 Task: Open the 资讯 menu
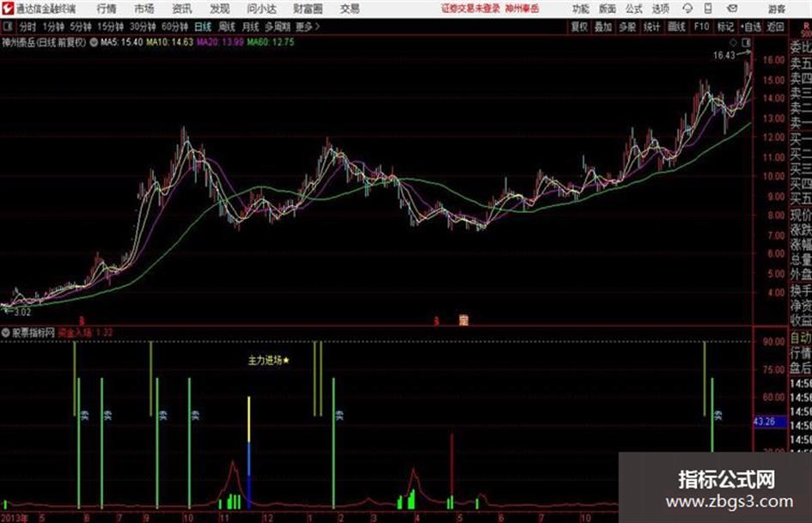182,9
